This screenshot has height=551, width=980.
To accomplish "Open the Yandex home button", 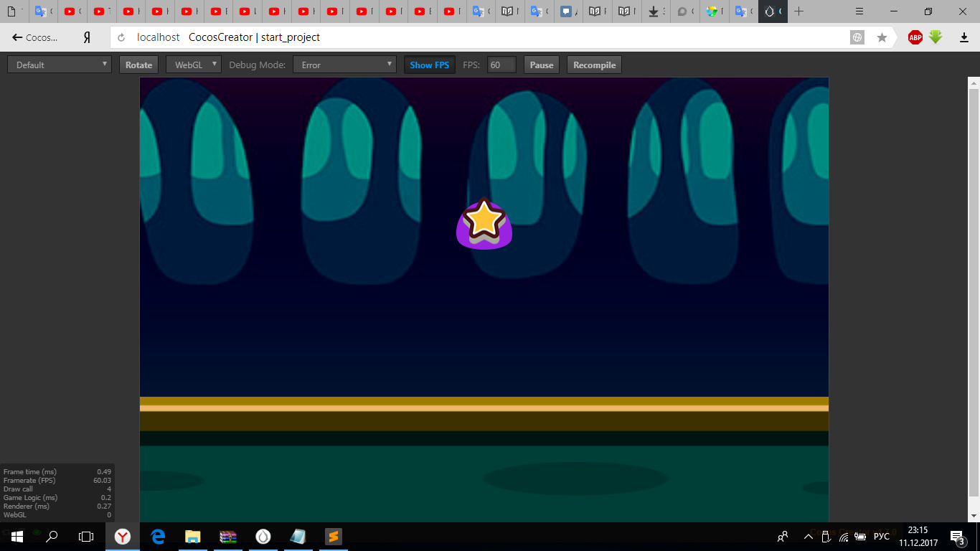I will click(x=87, y=37).
